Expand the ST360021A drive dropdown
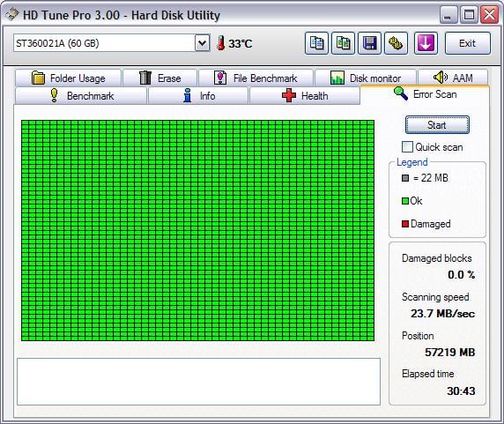 202,43
